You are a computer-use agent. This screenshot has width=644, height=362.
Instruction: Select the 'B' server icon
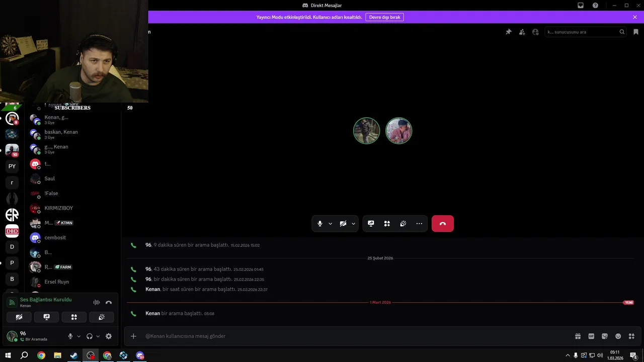(x=12, y=279)
